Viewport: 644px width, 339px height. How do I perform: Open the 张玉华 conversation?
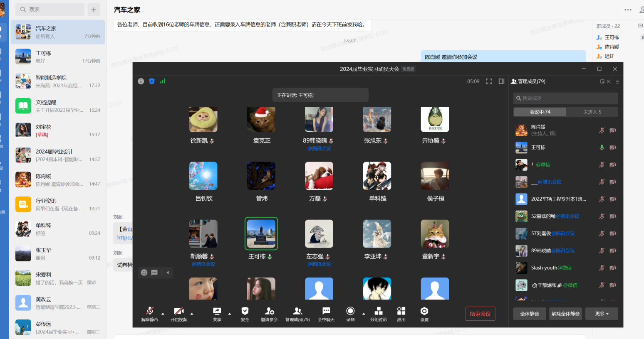(58, 254)
